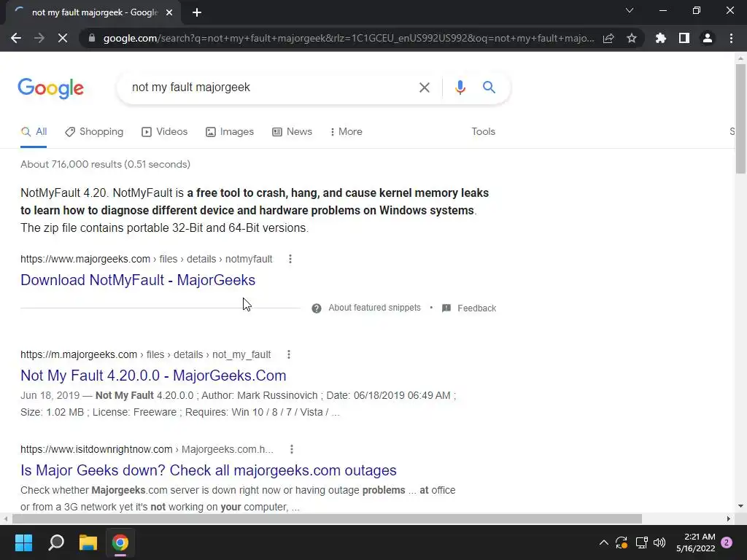Open Not My Fault 4.20.0.0 - MajorGeeks.Com
Image resolution: width=747 pixels, height=560 pixels.
point(153,376)
